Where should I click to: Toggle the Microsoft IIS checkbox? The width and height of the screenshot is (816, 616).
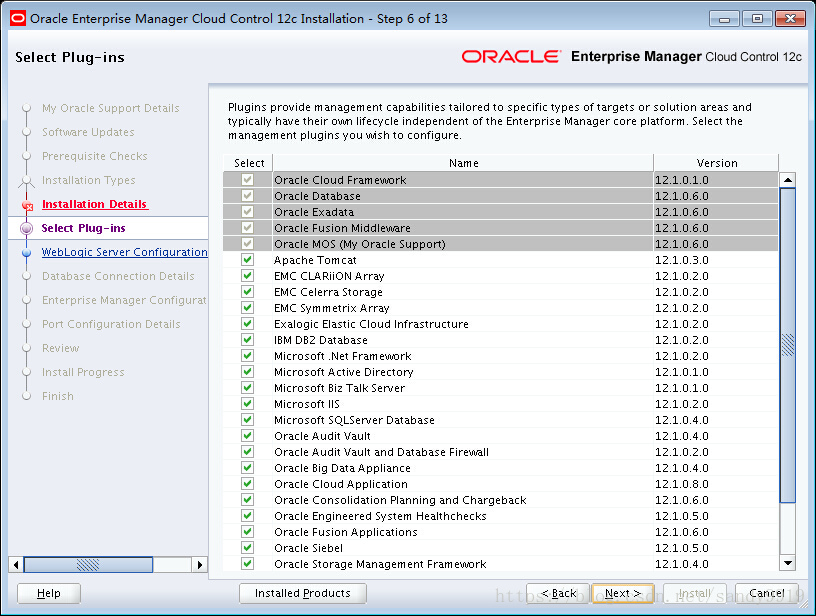[x=248, y=404]
